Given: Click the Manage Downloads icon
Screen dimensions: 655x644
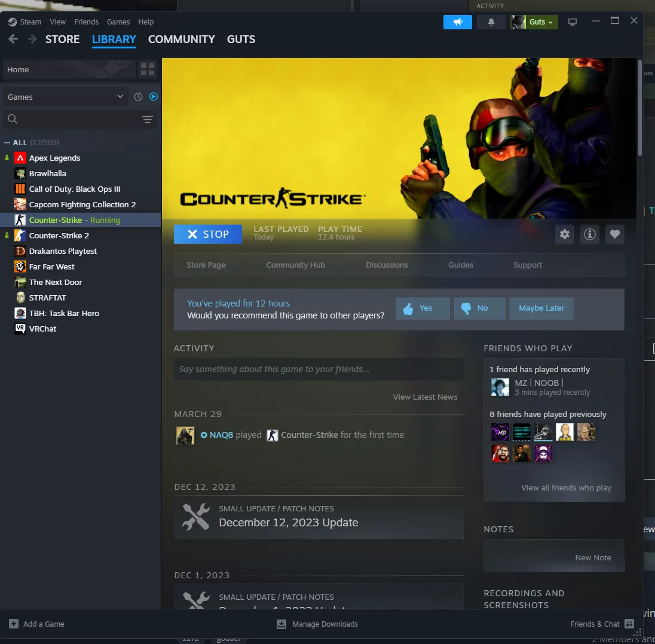Looking at the screenshot, I should (x=281, y=624).
